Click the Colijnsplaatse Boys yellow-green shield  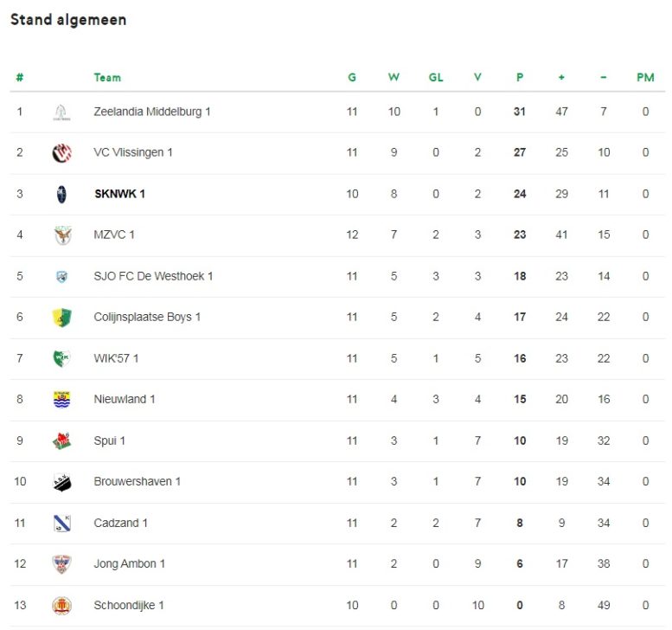61,318
